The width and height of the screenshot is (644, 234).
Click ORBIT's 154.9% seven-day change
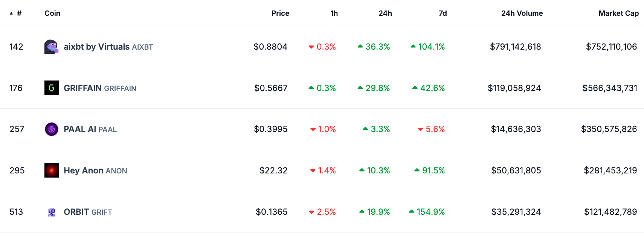point(430,212)
